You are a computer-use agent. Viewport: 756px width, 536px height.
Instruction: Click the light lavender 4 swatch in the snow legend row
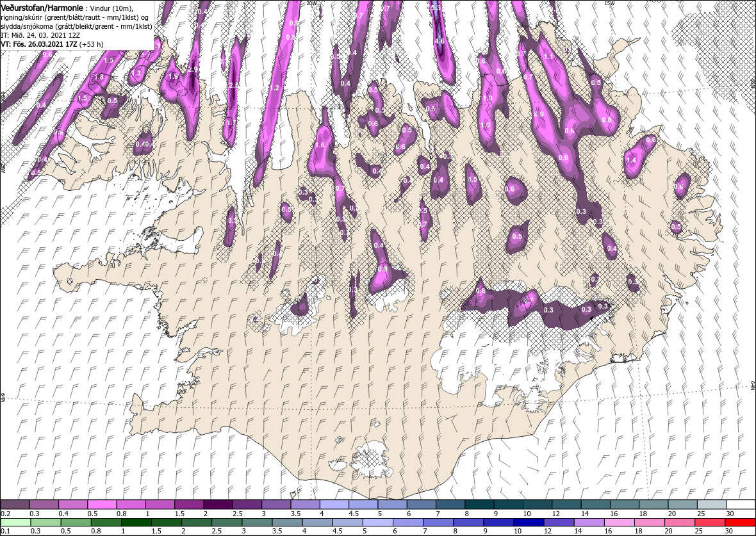[x=334, y=504]
